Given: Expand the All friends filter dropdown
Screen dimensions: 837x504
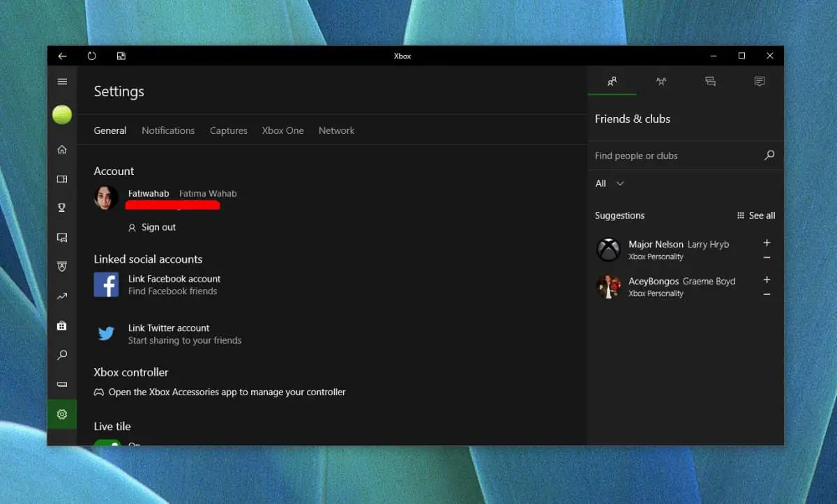Looking at the screenshot, I should tap(610, 183).
